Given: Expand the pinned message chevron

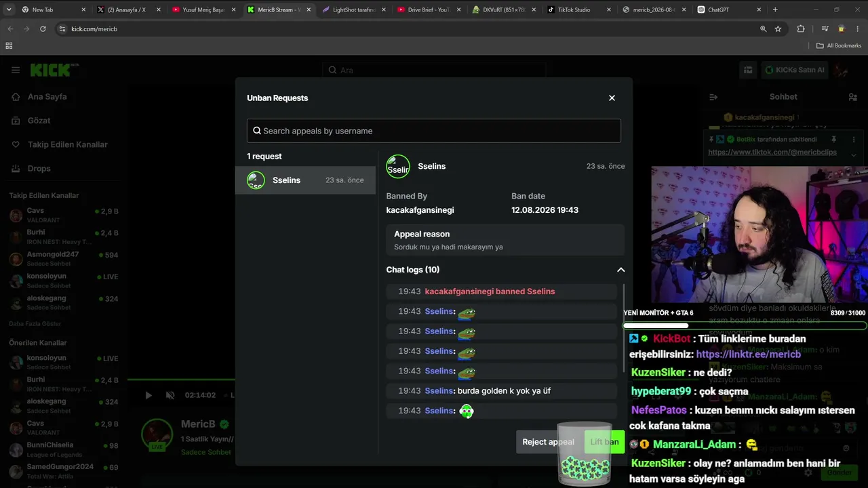Looking at the screenshot, I should click(853, 155).
